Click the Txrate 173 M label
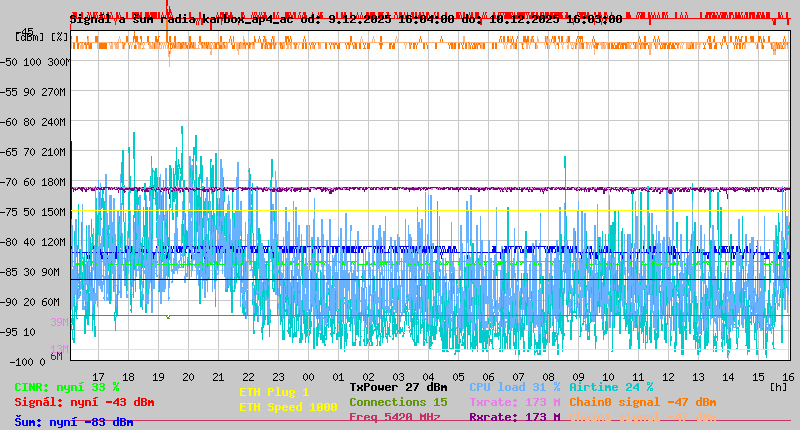Image resolution: width=800 pixels, height=430 pixels. 514,402
